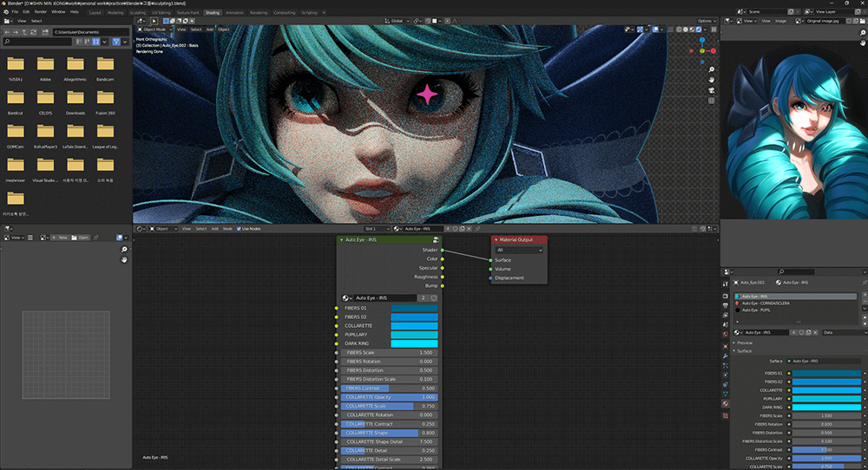The height and width of the screenshot is (470, 868).
Task: Open the Modifier wrench properties tab
Action: (x=725, y=356)
